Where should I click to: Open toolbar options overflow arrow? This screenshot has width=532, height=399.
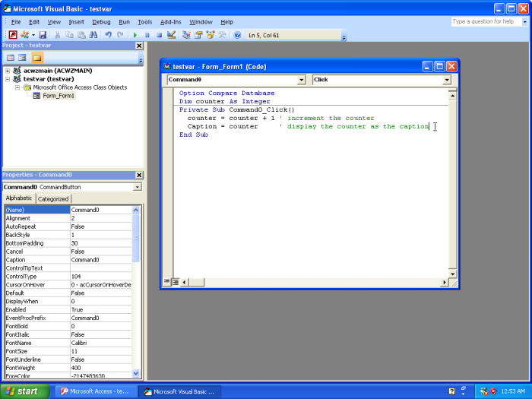[344, 38]
